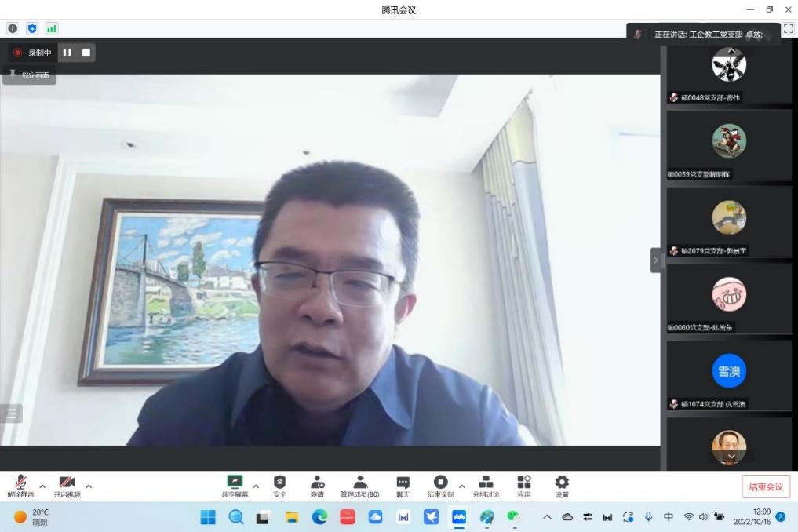Expand audio options arrow beside mute
The width and height of the screenshot is (798, 532).
coord(42,486)
